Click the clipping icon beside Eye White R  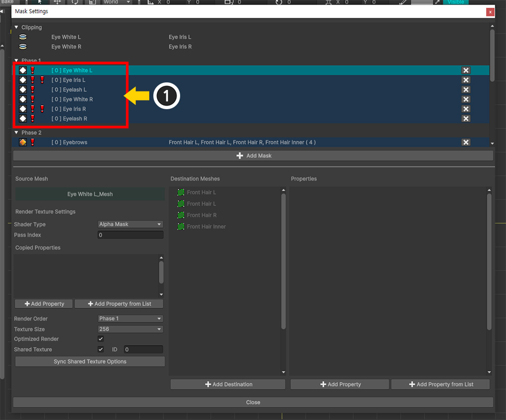pos(23,46)
